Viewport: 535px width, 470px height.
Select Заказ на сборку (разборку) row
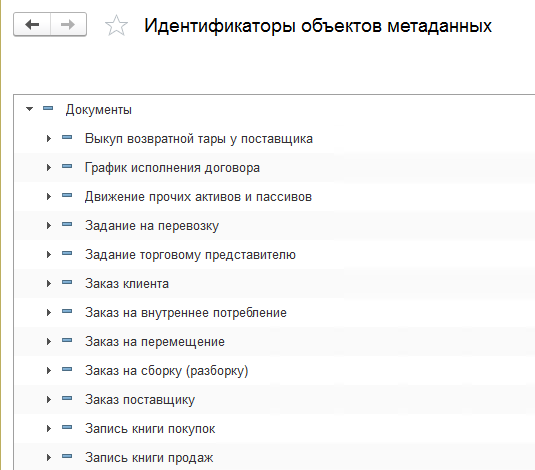point(275,370)
